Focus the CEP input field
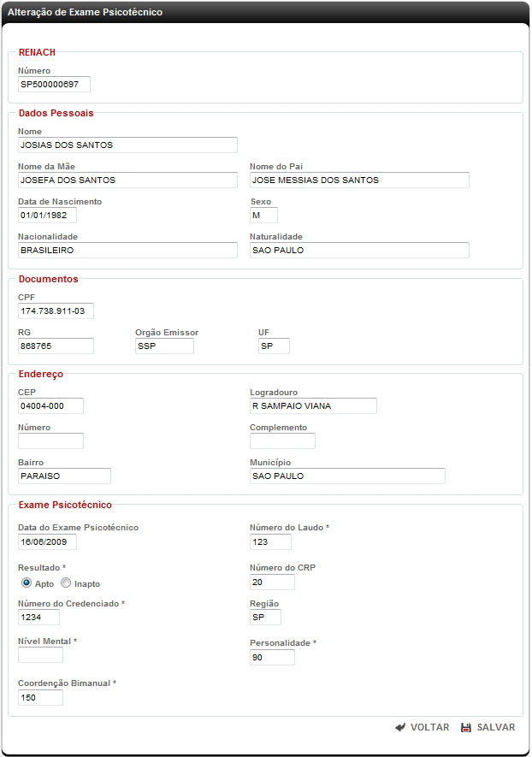Screen dimensions: 532x757 [x=50, y=405]
